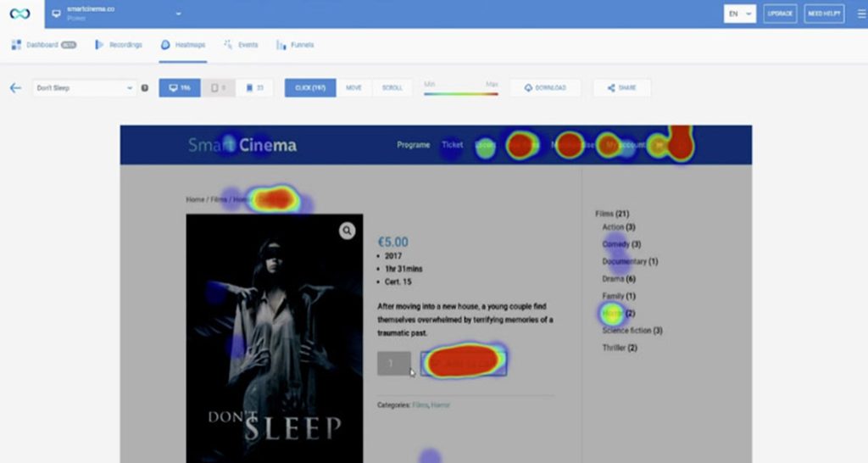Click the info icon beside page dropdown
The height and width of the screenshot is (463, 868).
[x=144, y=87]
